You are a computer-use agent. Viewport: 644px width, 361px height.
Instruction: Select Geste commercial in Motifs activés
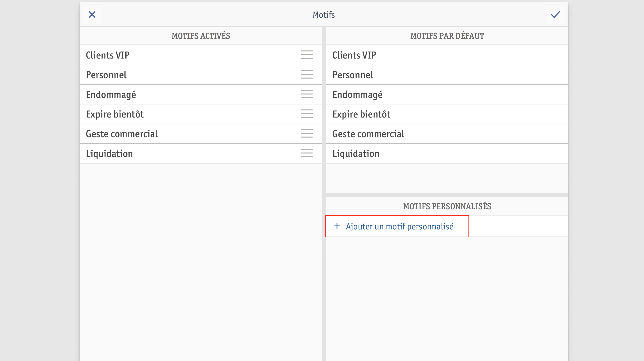201,134
